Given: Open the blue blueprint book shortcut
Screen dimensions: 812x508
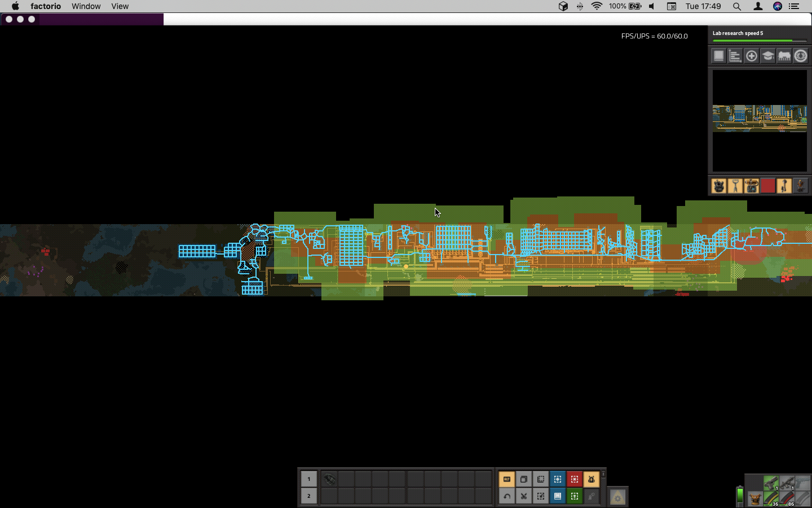Looking at the screenshot, I should click(558, 496).
